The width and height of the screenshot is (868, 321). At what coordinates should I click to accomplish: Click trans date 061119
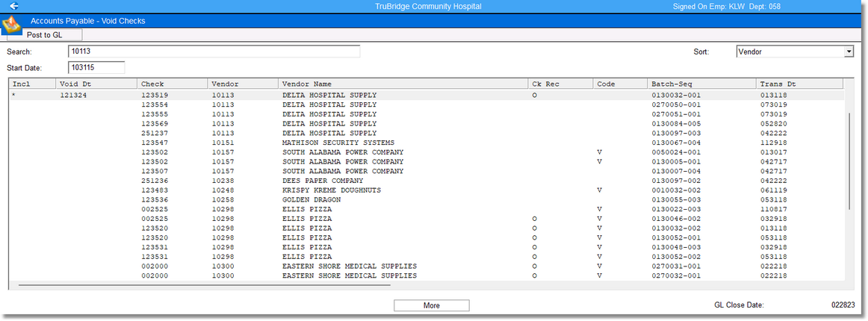[x=774, y=190]
